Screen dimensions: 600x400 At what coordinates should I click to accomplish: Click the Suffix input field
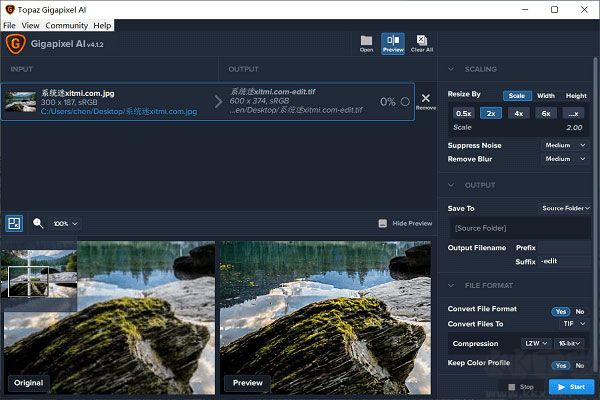coord(563,261)
